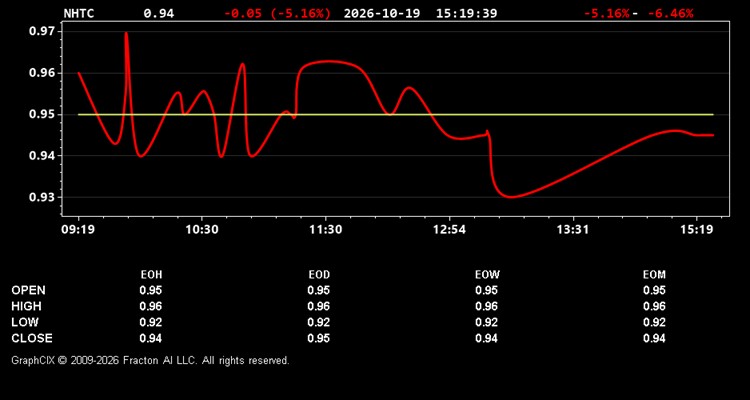Click the EOH OPEN value 0.95
This screenshot has width=750, height=400.
click(x=151, y=290)
